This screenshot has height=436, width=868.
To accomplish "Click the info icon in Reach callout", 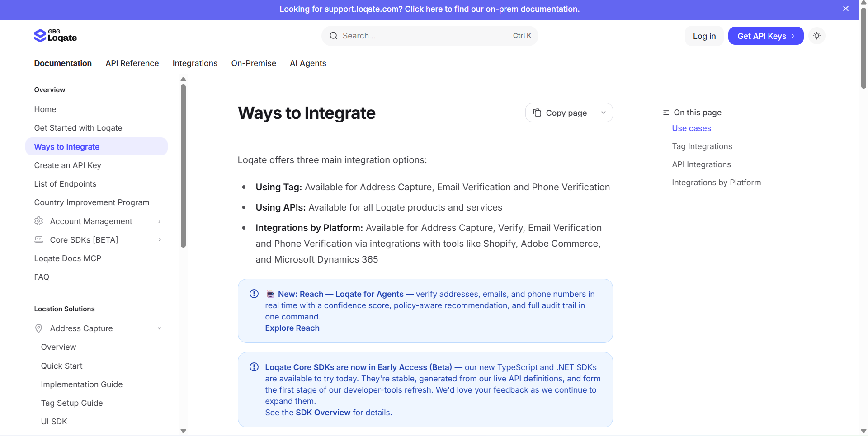I will tap(254, 294).
